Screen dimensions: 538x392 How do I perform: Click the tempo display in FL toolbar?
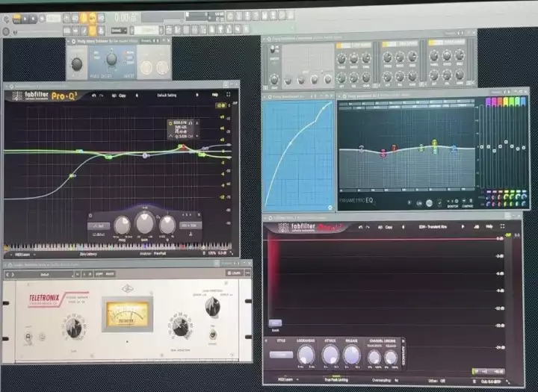click(x=54, y=18)
